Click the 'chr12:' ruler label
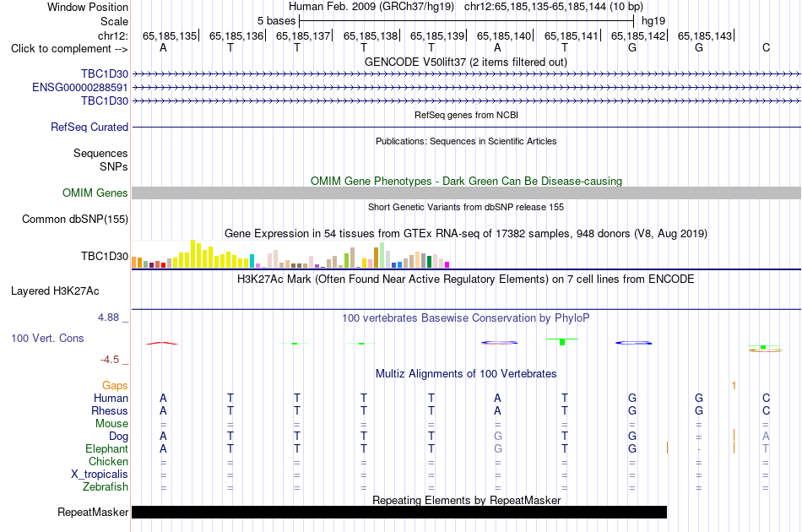Image resolution: width=802 pixels, height=532 pixels. [x=112, y=35]
